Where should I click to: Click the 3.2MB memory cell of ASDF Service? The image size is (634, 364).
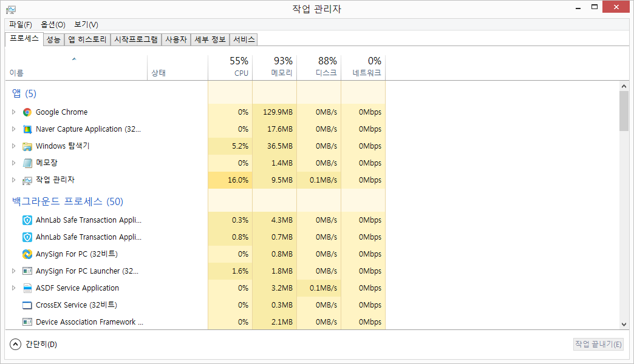274,288
